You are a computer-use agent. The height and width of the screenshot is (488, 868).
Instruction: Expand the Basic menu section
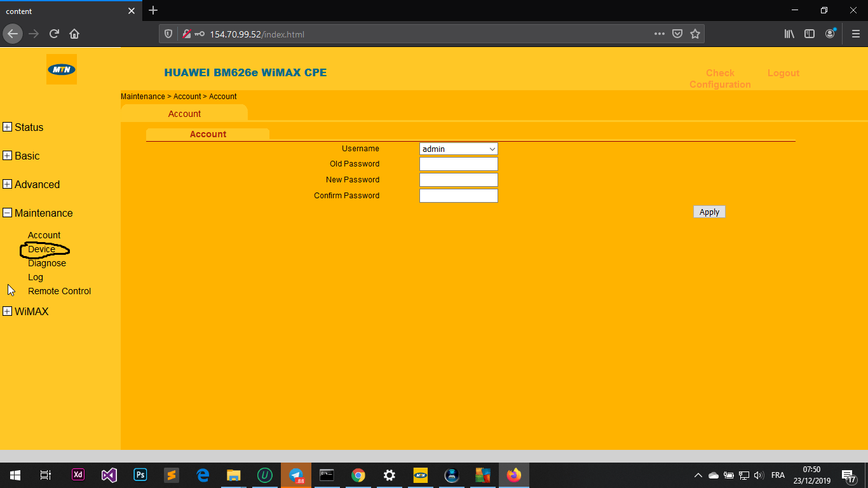pos(7,156)
